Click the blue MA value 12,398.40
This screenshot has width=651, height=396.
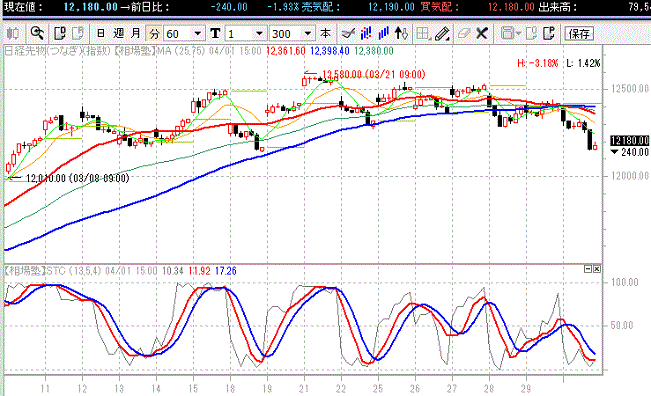[x=330, y=51]
